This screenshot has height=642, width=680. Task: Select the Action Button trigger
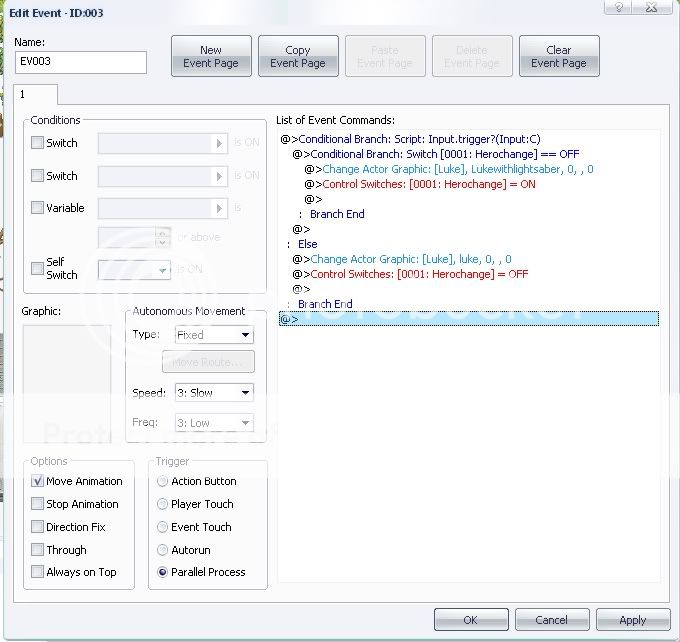tap(163, 481)
